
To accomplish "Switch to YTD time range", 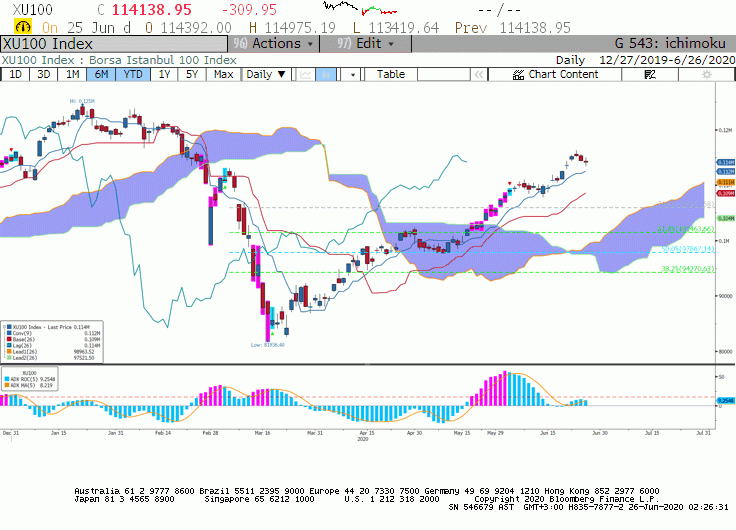I will click(133, 75).
